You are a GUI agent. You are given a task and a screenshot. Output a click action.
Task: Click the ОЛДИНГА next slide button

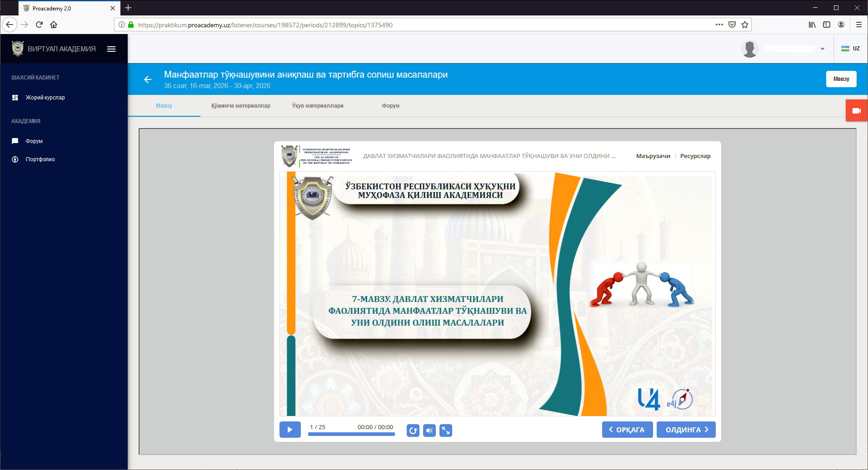click(x=686, y=430)
